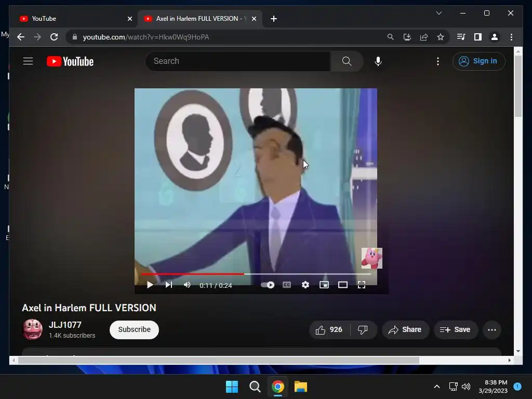Reload the current page

tap(54, 37)
